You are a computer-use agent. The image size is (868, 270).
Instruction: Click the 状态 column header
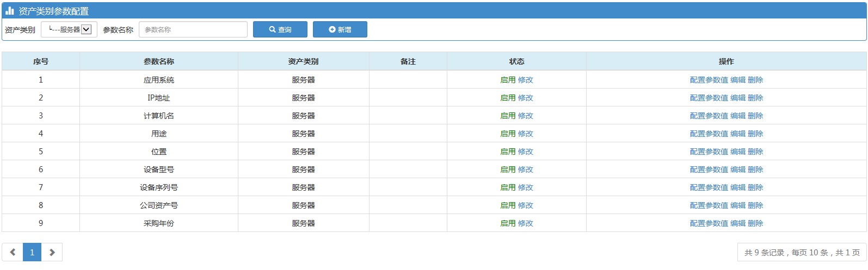[x=517, y=61]
